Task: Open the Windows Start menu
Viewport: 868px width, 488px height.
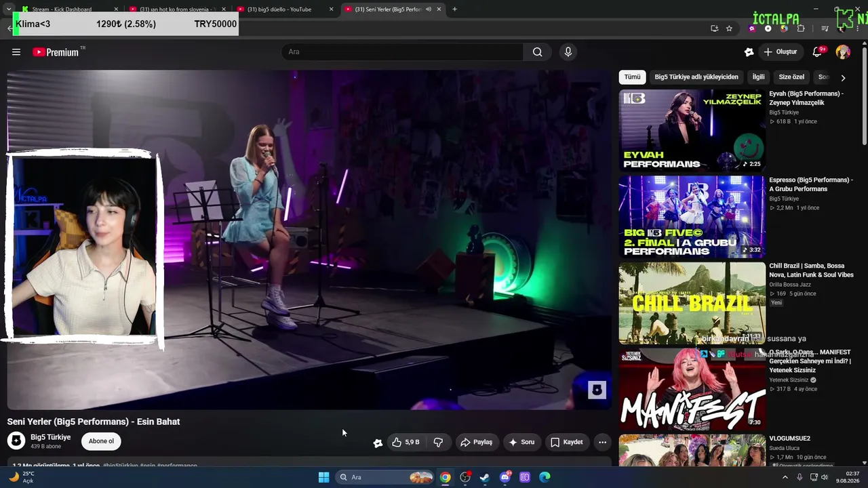Action: pyautogui.click(x=323, y=477)
